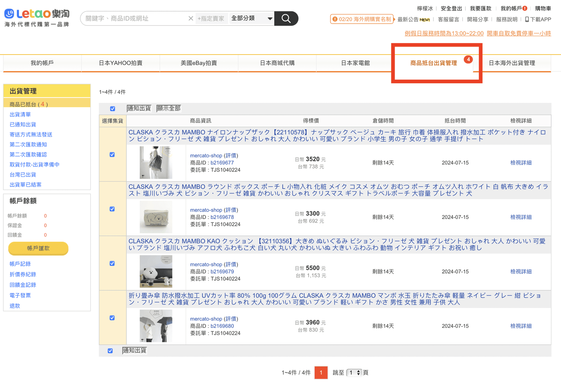Viewport: 561px width, 392px height.
Task: Open the 回饋金記錄 link
Action: coord(23,285)
